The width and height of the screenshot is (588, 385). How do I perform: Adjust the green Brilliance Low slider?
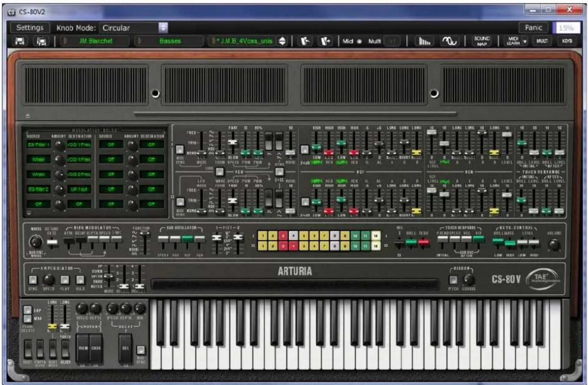(498, 240)
